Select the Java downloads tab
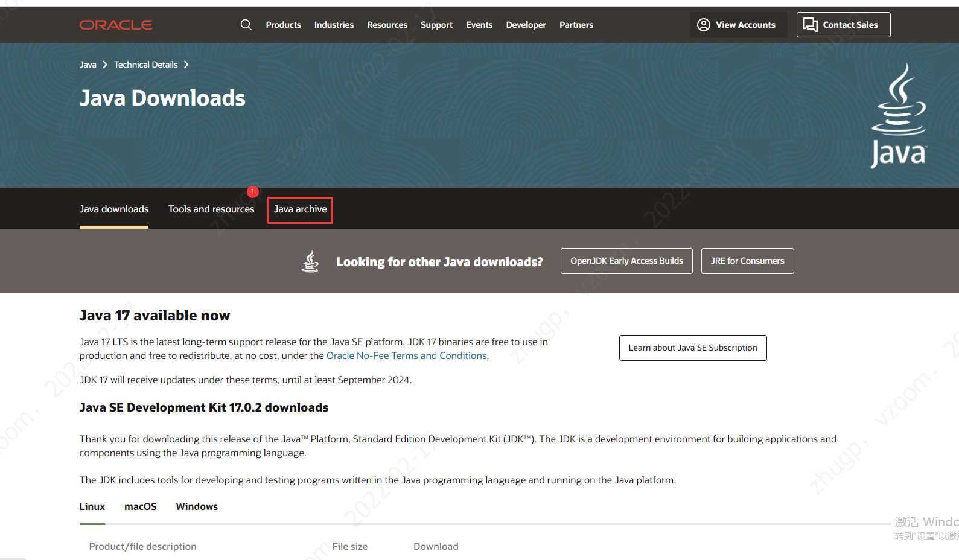 tap(114, 209)
